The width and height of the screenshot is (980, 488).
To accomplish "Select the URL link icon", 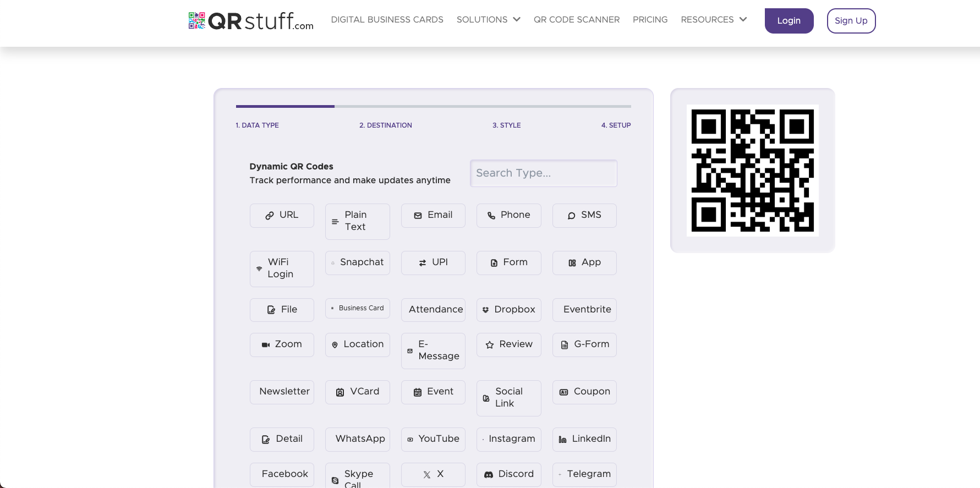I will coord(270,216).
